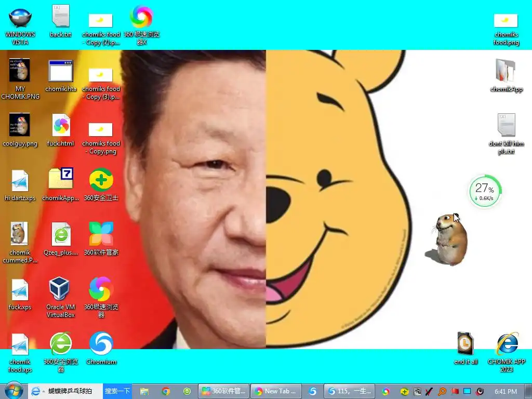Click the Show desktop button

click(528, 391)
